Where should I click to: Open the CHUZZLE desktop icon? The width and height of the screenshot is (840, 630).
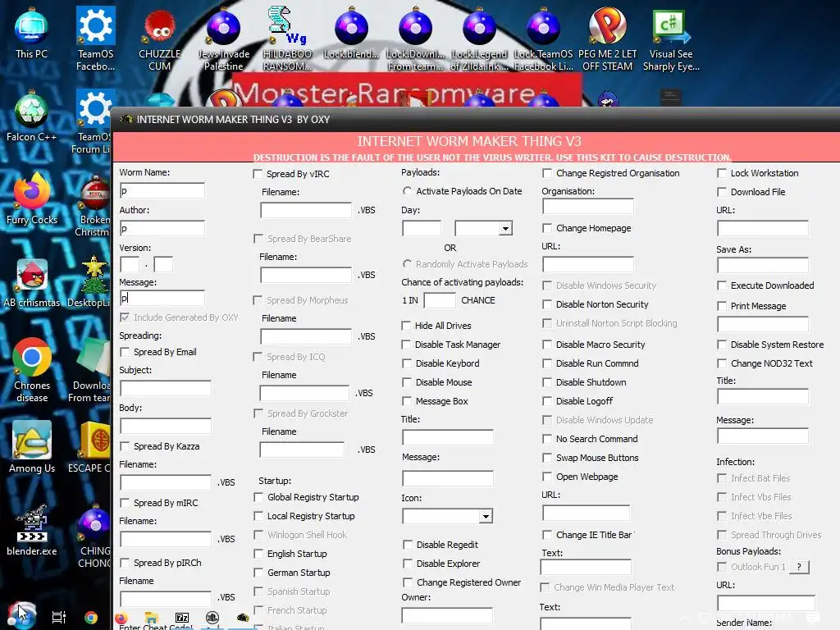tap(160, 39)
